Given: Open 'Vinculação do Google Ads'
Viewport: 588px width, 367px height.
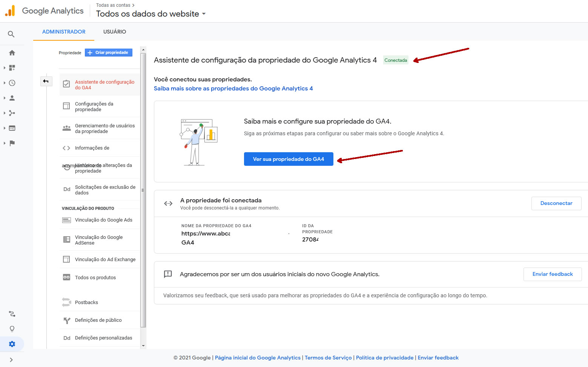Looking at the screenshot, I should point(100,220).
